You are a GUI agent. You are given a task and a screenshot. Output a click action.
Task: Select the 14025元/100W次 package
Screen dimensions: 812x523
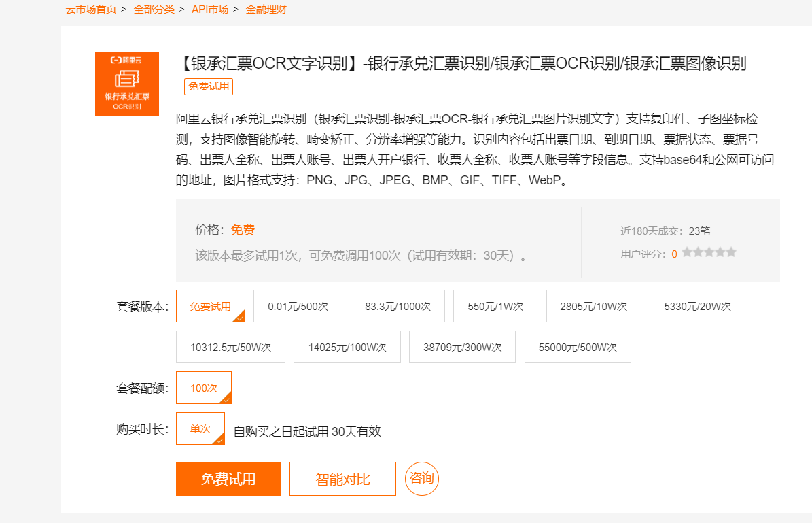[347, 347]
